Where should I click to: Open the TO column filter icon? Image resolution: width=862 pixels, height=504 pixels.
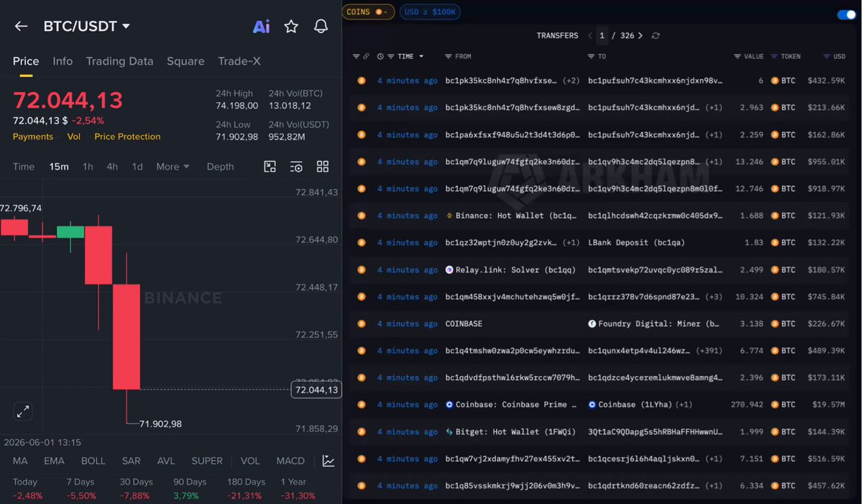coord(591,56)
